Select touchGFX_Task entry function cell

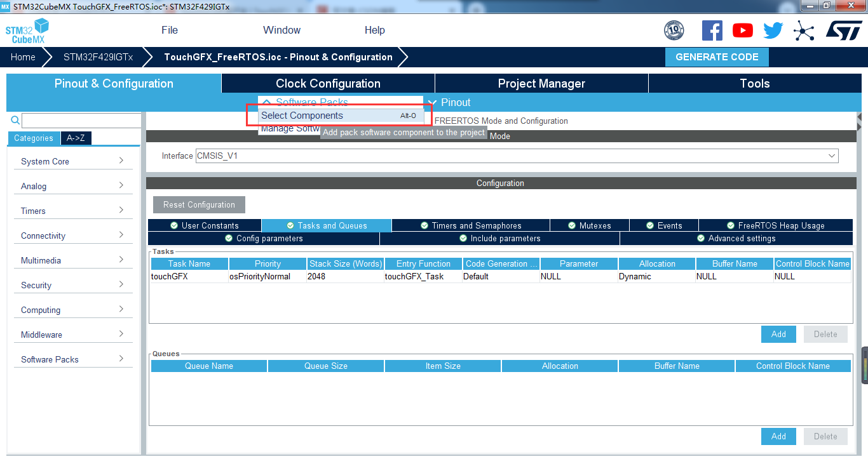[x=423, y=276]
